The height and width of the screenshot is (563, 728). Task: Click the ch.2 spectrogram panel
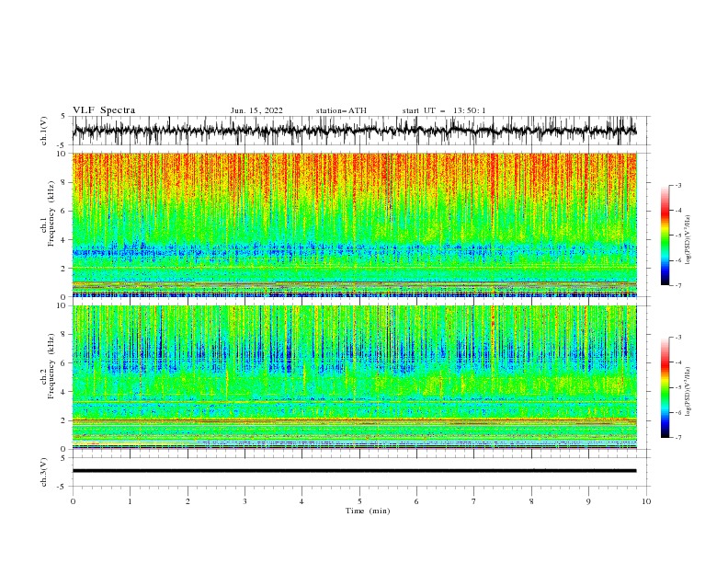tap(355, 377)
